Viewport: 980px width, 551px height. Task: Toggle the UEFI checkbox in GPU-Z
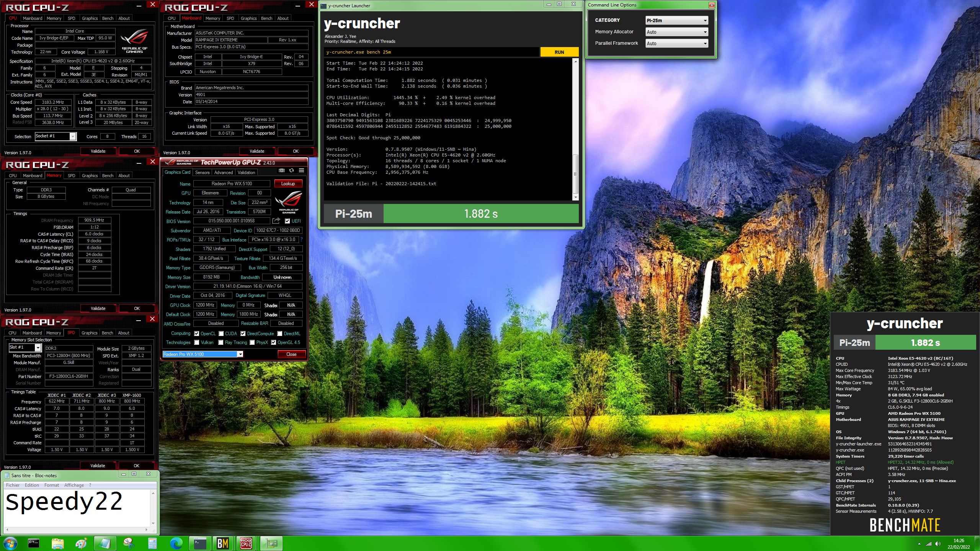287,221
